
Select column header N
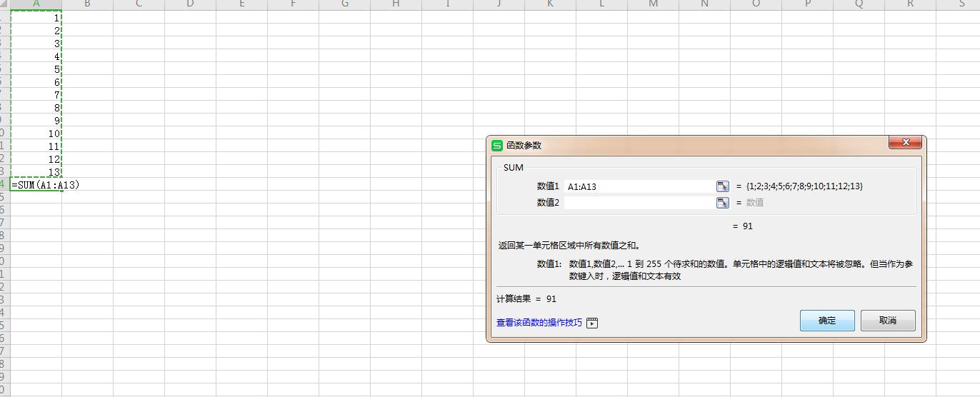pyautogui.click(x=704, y=4)
